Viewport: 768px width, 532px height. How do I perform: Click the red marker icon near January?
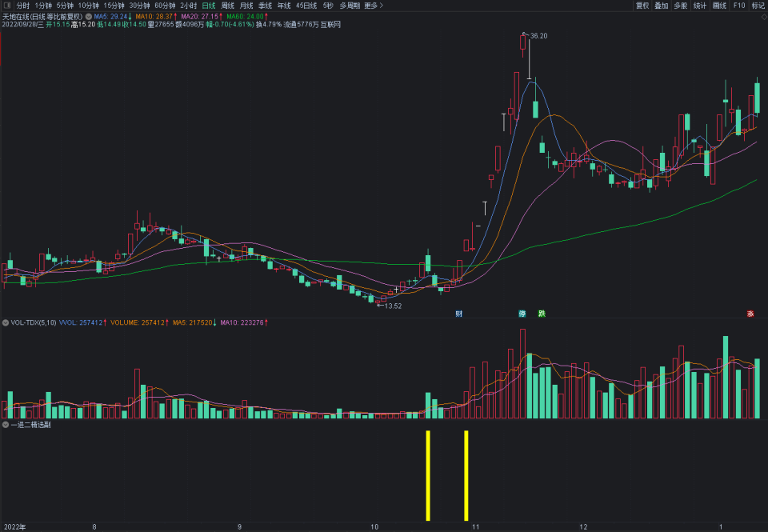pyautogui.click(x=750, y=314)
